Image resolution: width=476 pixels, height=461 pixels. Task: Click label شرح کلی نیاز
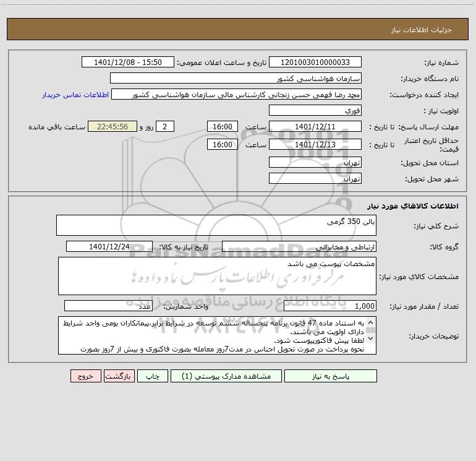[436, 226]
